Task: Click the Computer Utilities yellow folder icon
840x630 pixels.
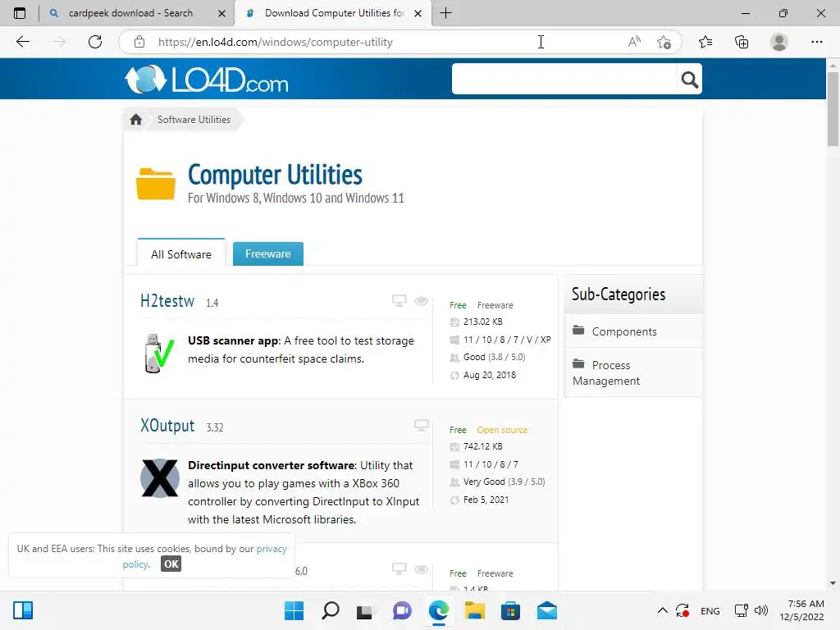Action: (156, 183)
